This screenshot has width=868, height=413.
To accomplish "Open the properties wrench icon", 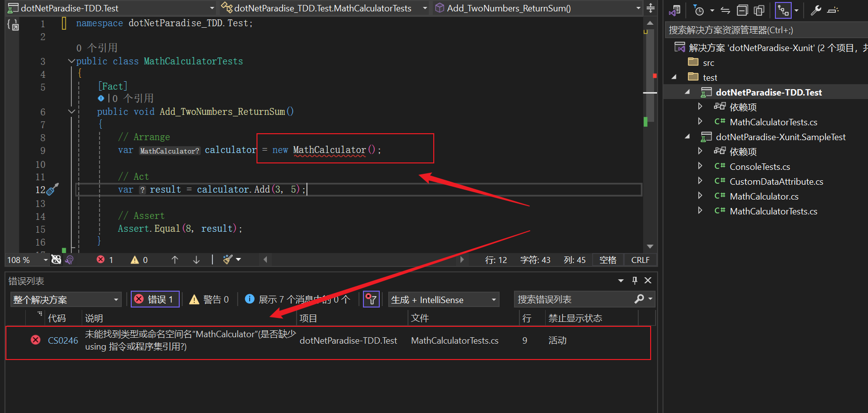I will (816, 10).
